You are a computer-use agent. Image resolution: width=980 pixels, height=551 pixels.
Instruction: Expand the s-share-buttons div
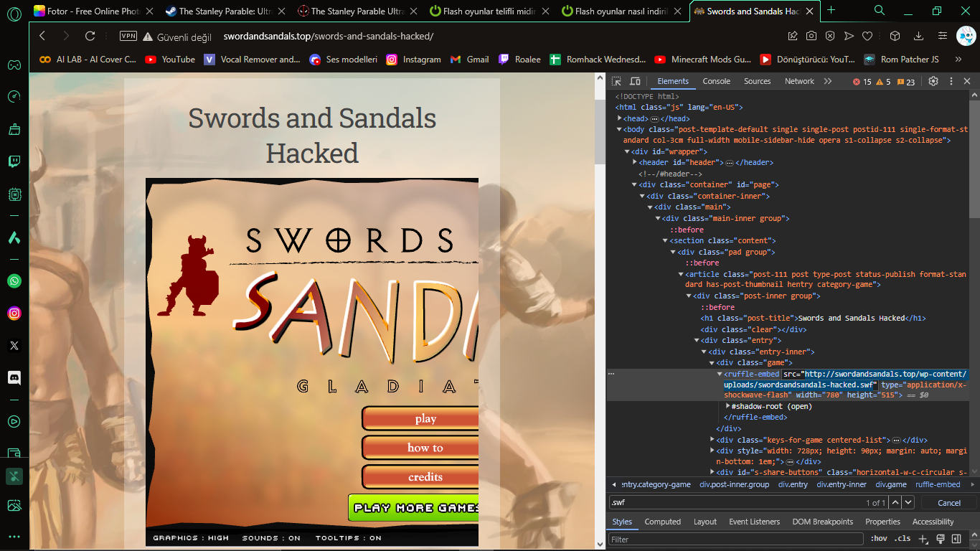[712, 472]
